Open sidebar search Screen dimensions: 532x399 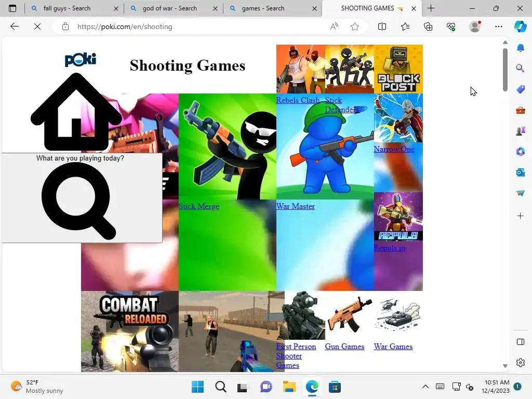point(521,68)
